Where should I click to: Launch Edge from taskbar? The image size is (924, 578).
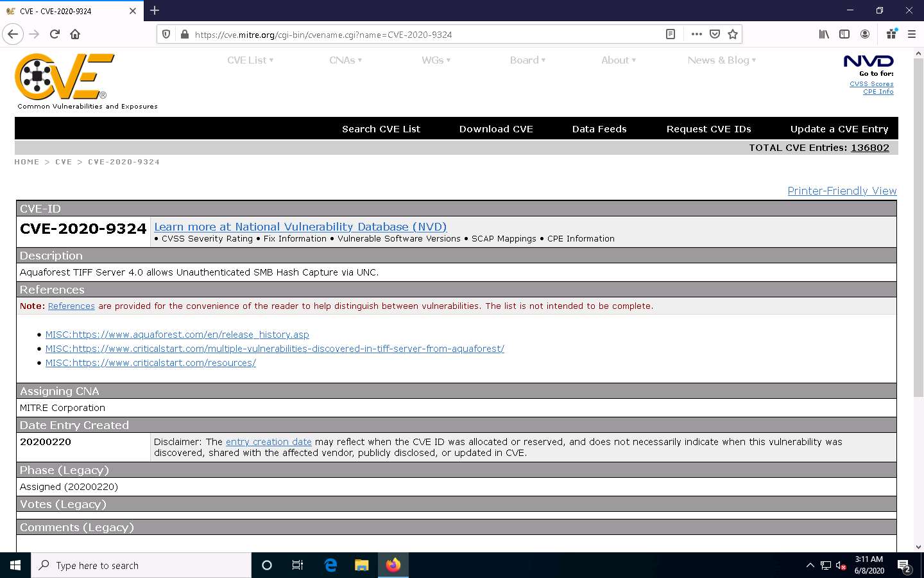pos(330,565)
